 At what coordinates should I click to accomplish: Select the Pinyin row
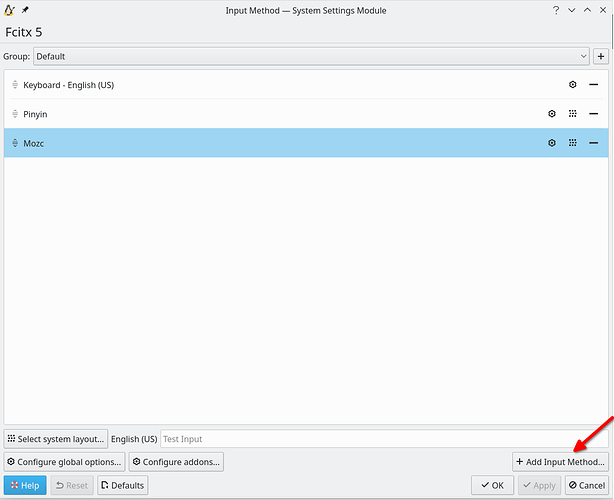(306, 114)
